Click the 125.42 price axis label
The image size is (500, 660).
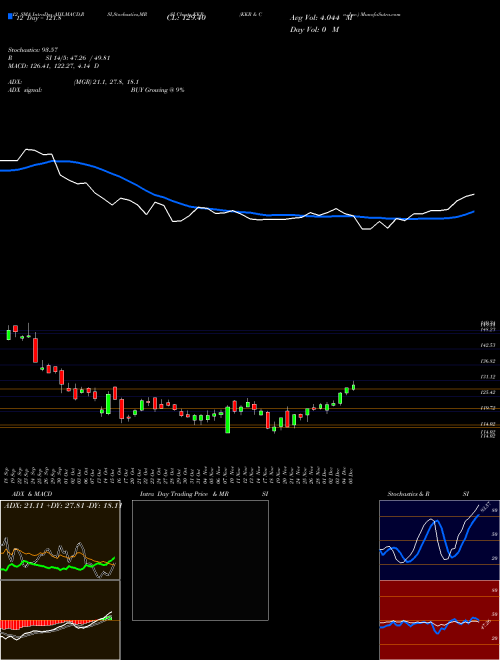[487, 392]
